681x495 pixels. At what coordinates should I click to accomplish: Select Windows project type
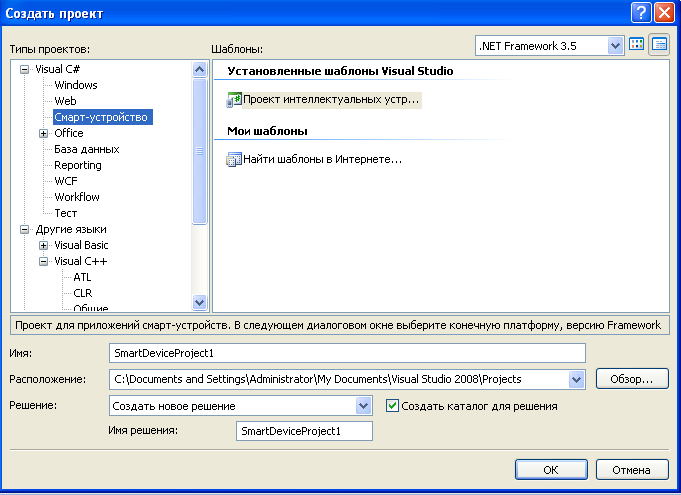click(x=76, y=85)
